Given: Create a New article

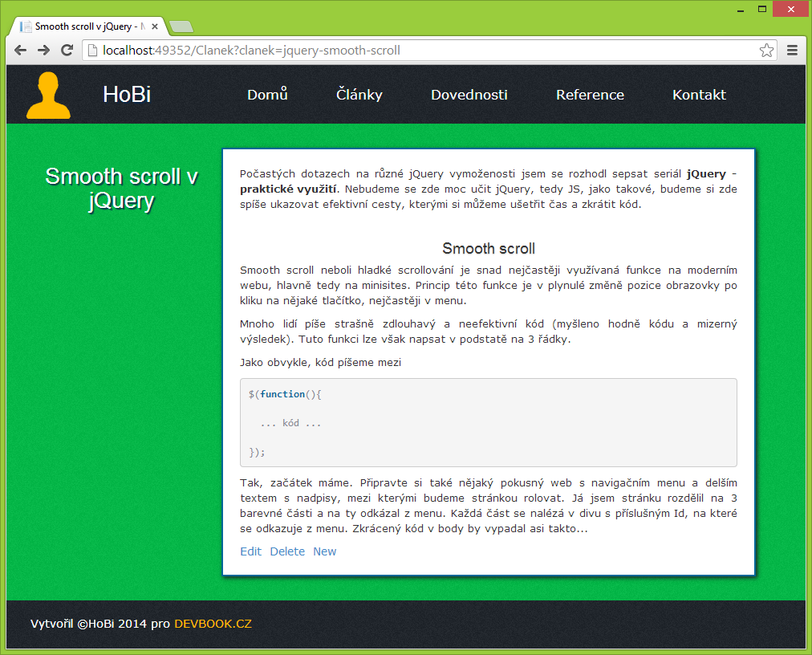Looking at the screenshot, I should click(x=324, y=551).
